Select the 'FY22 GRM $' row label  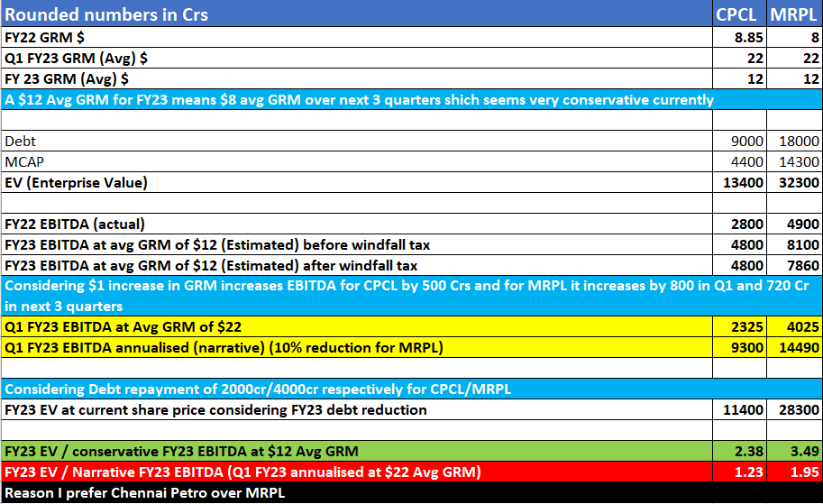(357, 37)
